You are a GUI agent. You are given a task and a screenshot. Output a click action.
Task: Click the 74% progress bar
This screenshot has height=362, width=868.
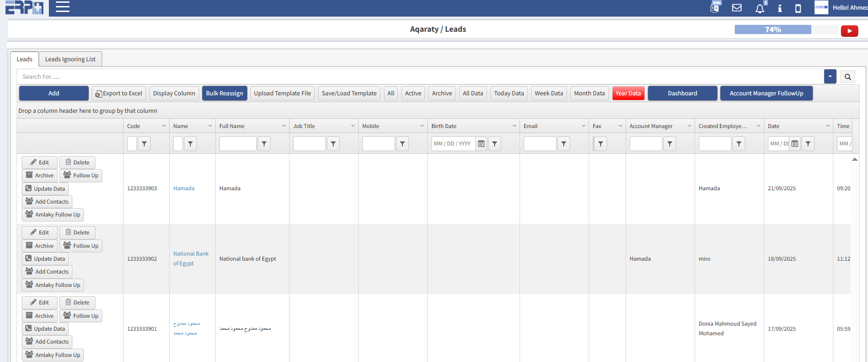pos(773,30)
